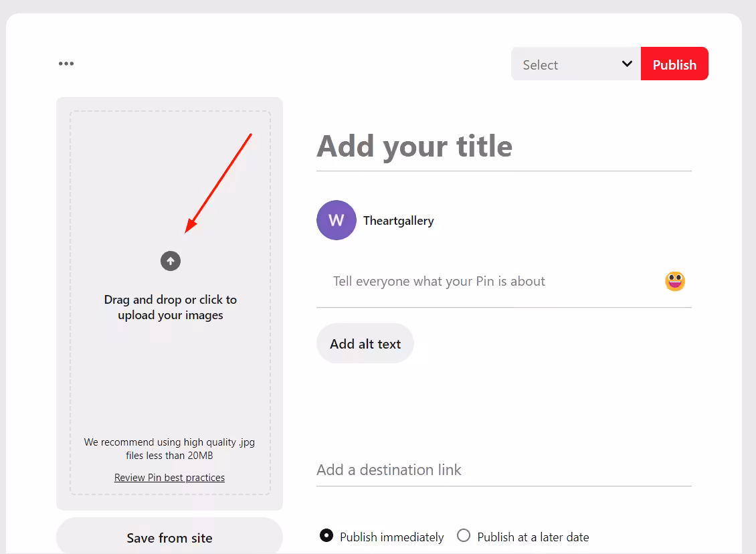Click the dropdown chevron next to Select
Image resolution: width=756 pixels, height=554 pixels.
click(627, 64)
